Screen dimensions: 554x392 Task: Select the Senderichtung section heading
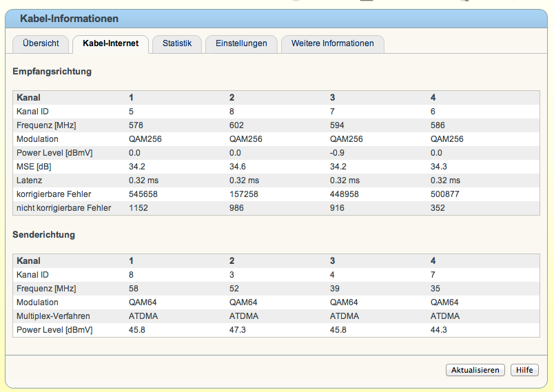coord(44,234)
